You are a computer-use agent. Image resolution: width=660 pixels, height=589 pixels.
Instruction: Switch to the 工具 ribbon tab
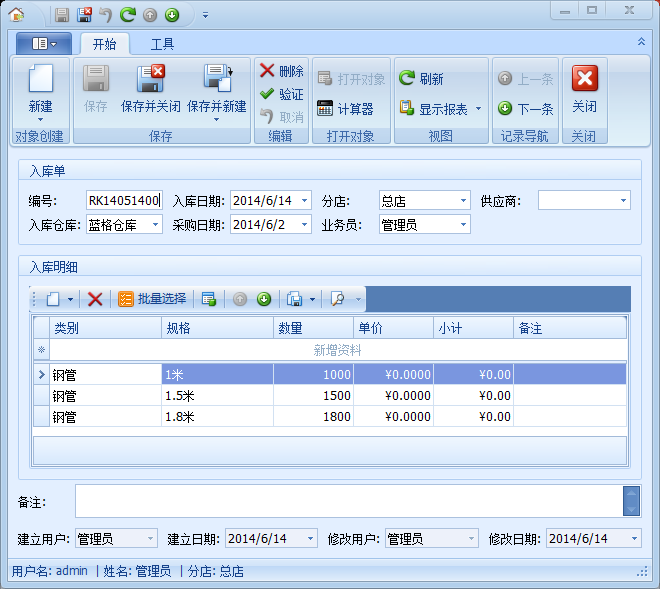(162, 44)
